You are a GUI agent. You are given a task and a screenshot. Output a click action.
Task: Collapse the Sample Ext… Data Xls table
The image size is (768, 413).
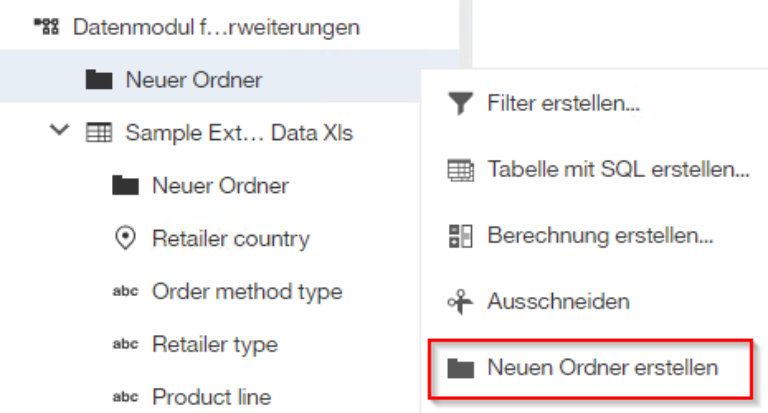pyautogui.click(x=60, y=130)
